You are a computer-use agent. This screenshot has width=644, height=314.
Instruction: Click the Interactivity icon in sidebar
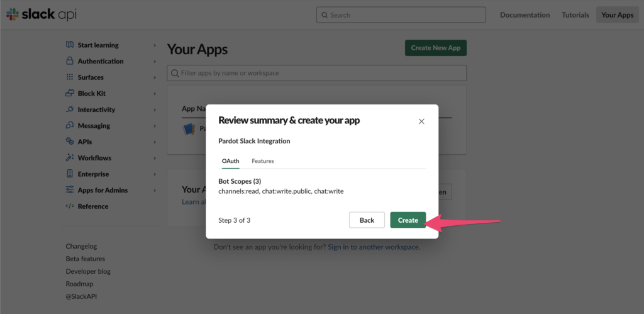pyautogui.click(x=70, y=109)
